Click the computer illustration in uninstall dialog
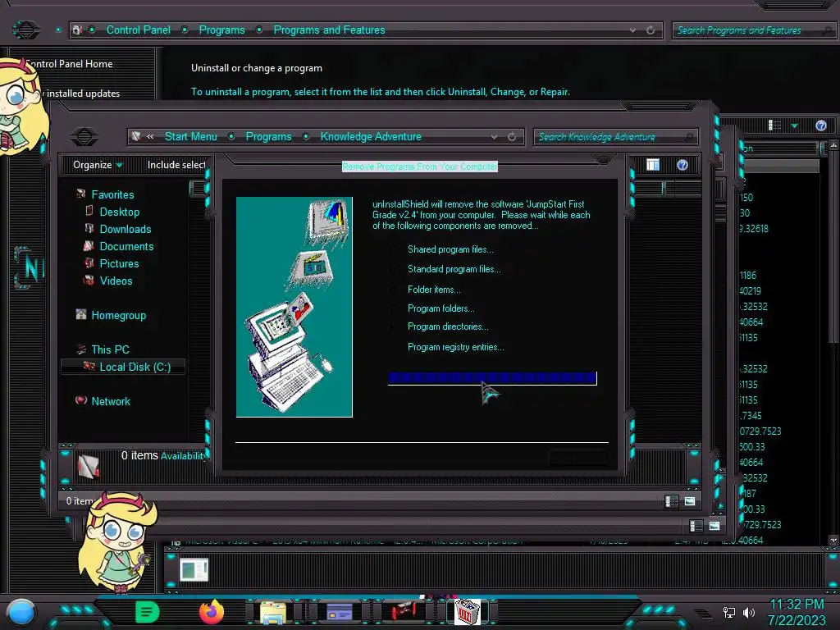 pyautogui.click(x=294, y=307)
